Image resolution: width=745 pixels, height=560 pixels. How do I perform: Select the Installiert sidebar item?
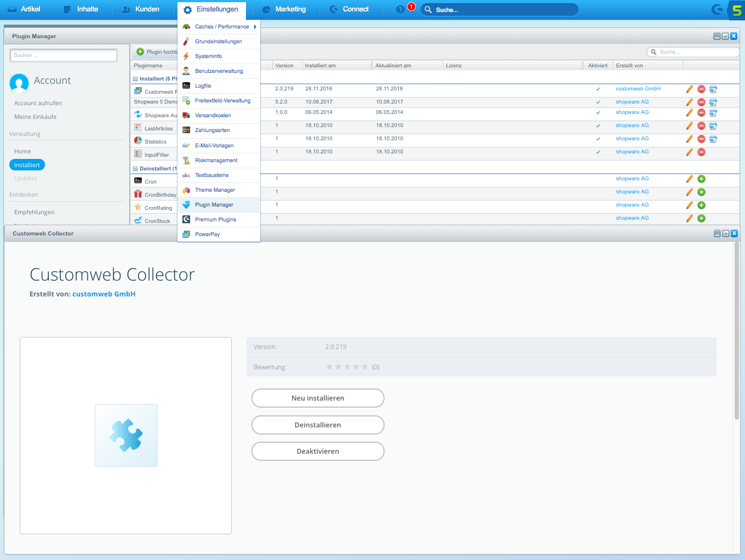[27, 165]
